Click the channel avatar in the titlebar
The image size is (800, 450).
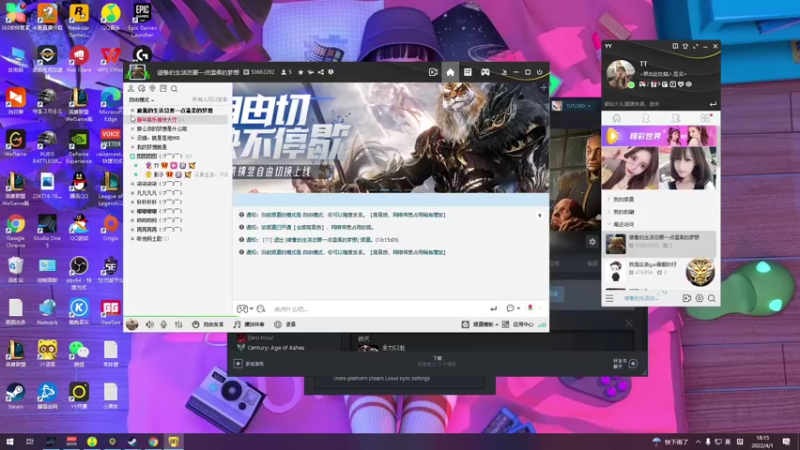(x=137, y=72)
